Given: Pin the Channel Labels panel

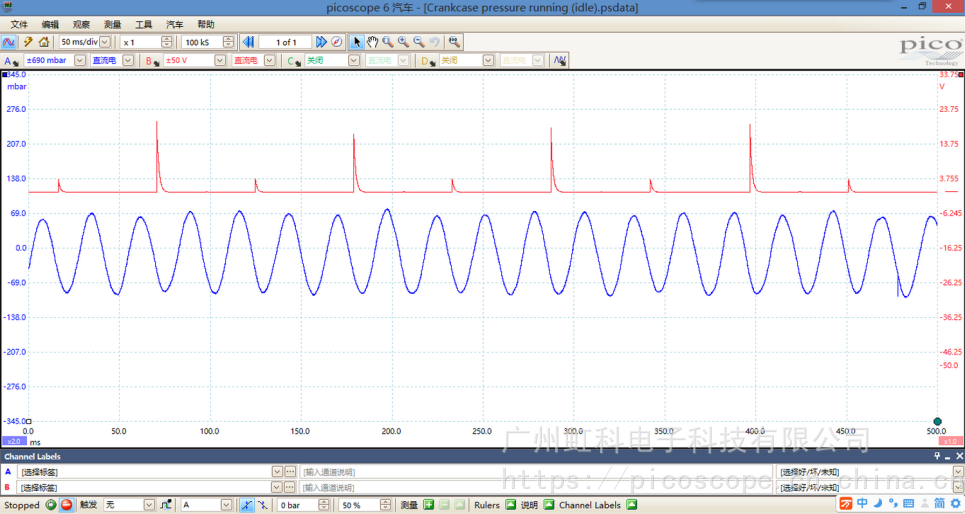Looking at the screenshot, I should click(937, 456).
